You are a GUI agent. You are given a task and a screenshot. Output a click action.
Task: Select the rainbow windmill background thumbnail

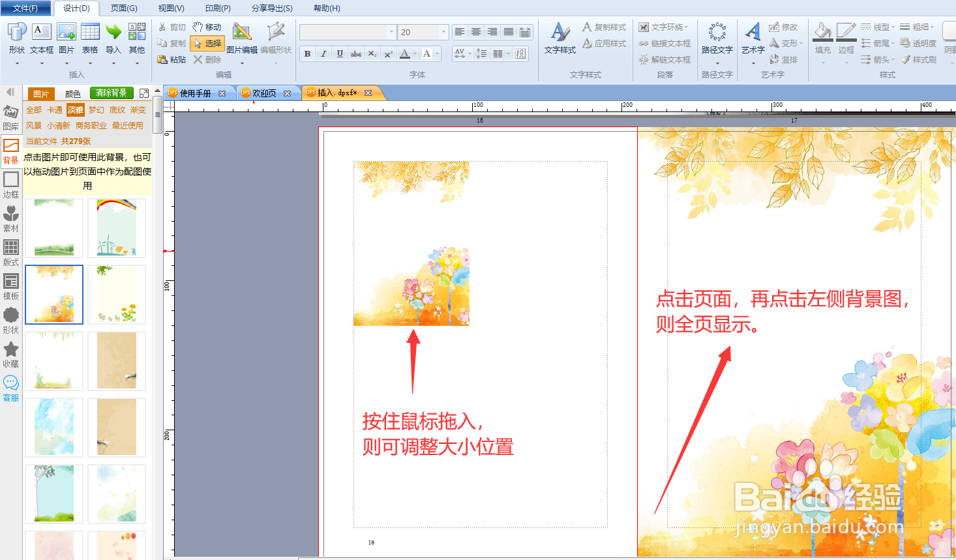(x=117, y=228)
